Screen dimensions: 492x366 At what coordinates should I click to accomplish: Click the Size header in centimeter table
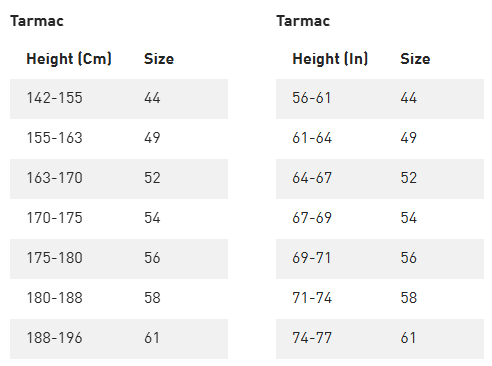coord(159,59)
